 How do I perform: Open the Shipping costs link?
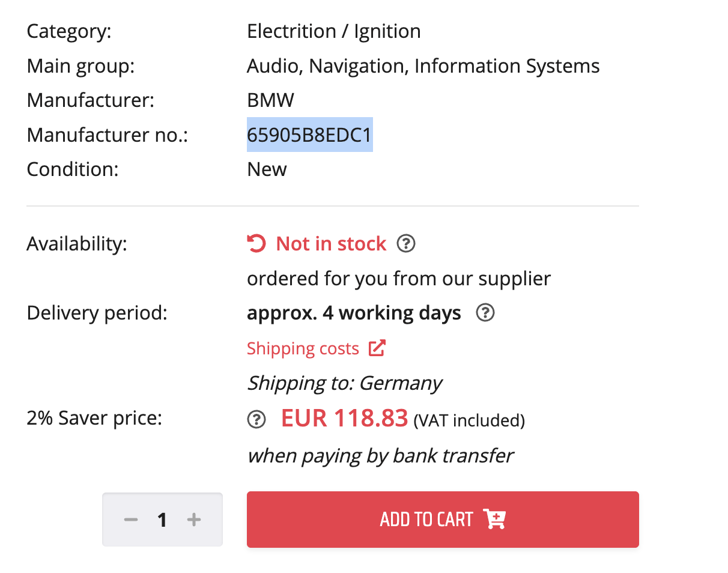tap(303, 349)
